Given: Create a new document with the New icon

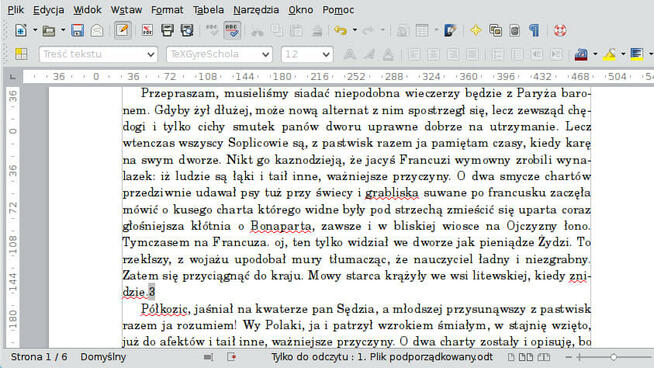Looking at the screenshot, I should tap(21, 30).
